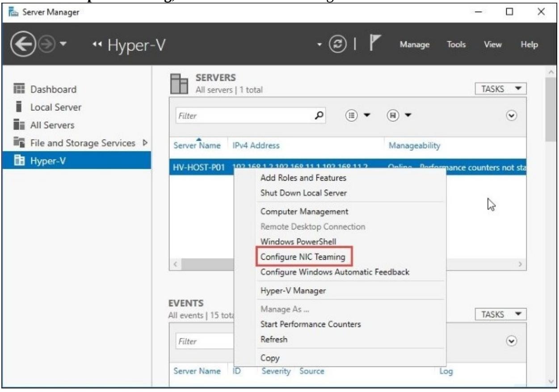Viewport: 559px width, 392px height.
Task: Open the Help menu
Action: pyautogui.click(x=529, y=45)
